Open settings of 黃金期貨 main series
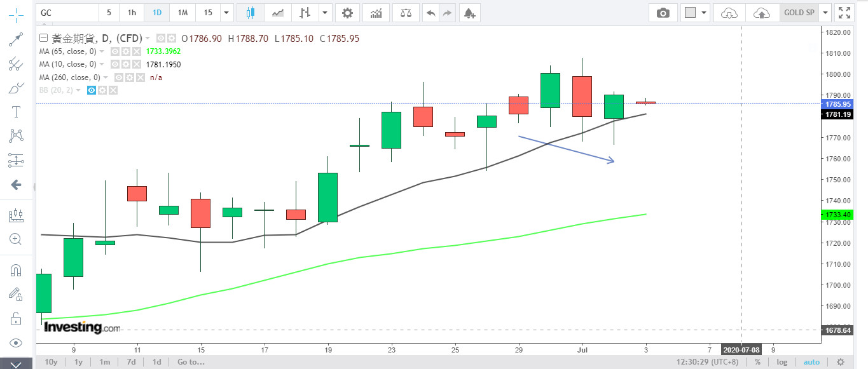Image resolution: width=868 pixels, height=369 pixels. point(171,39)
